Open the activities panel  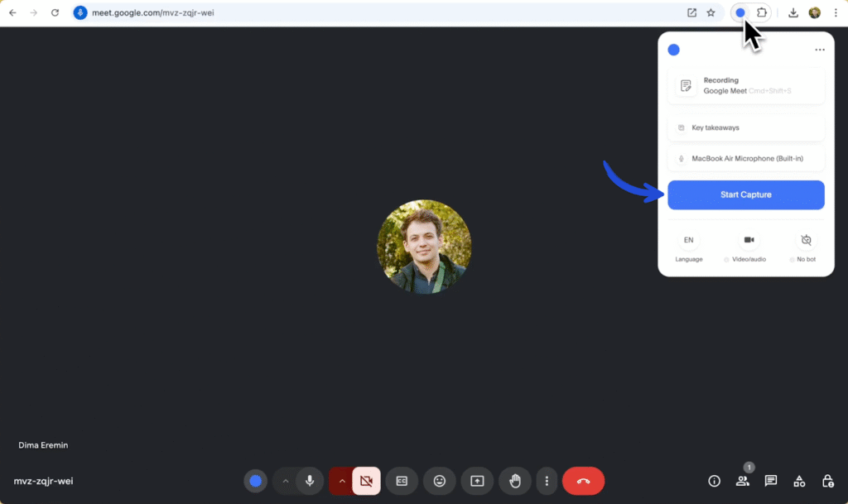(798, 481)
